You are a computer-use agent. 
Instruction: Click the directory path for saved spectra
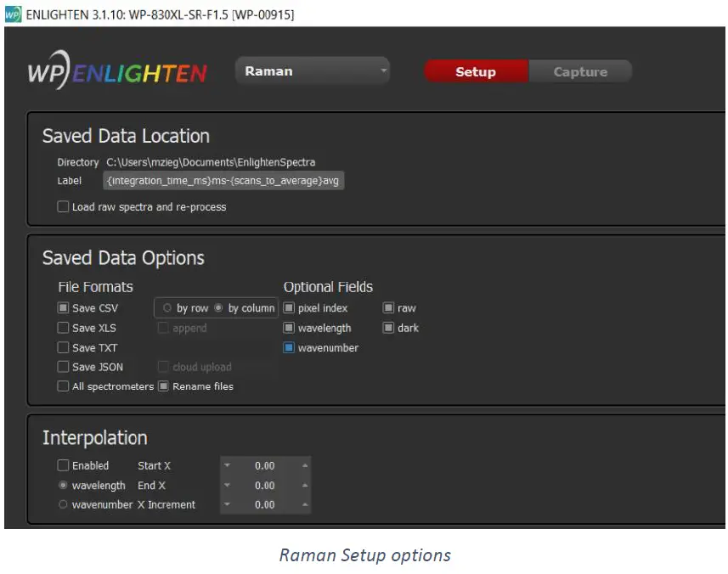[211, 162]
